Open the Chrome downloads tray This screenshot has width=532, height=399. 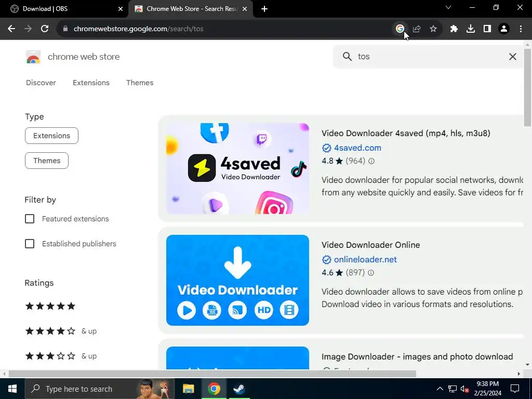tap(471, 29)
